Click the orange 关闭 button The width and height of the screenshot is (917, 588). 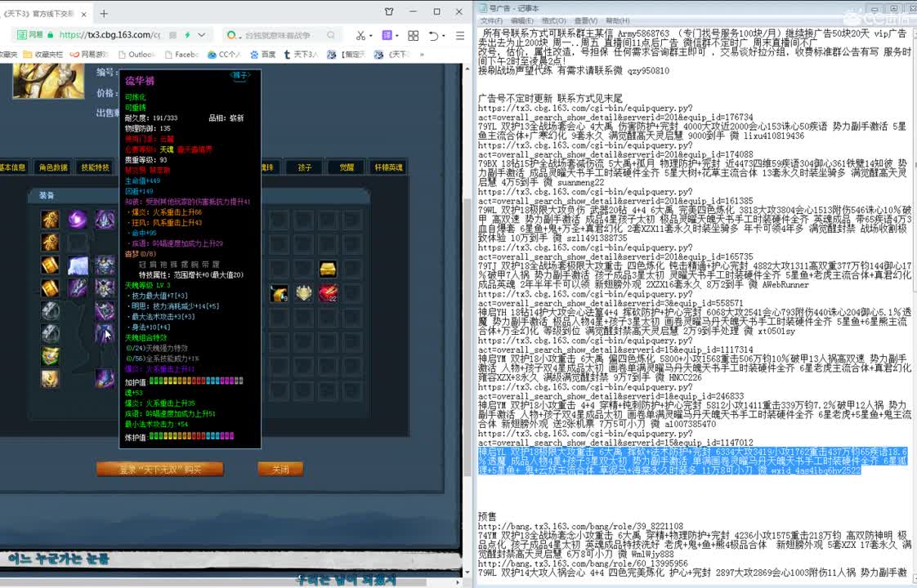point(280,470)
